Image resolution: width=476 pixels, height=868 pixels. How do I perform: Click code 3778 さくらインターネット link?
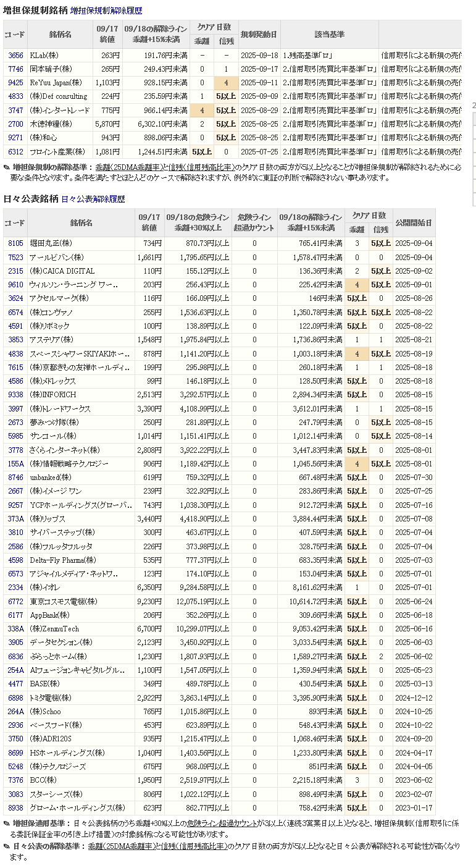click(x=15, y=450)
